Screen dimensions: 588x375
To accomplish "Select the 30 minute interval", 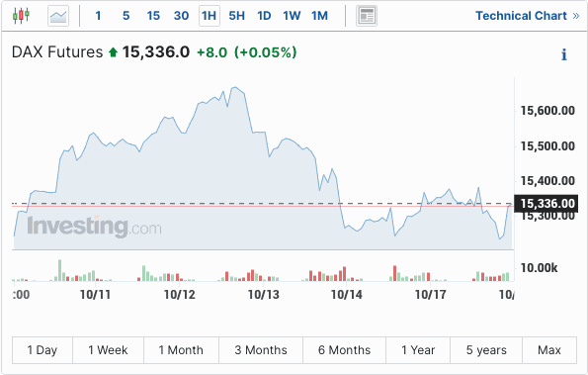I will tap(181, 16).
